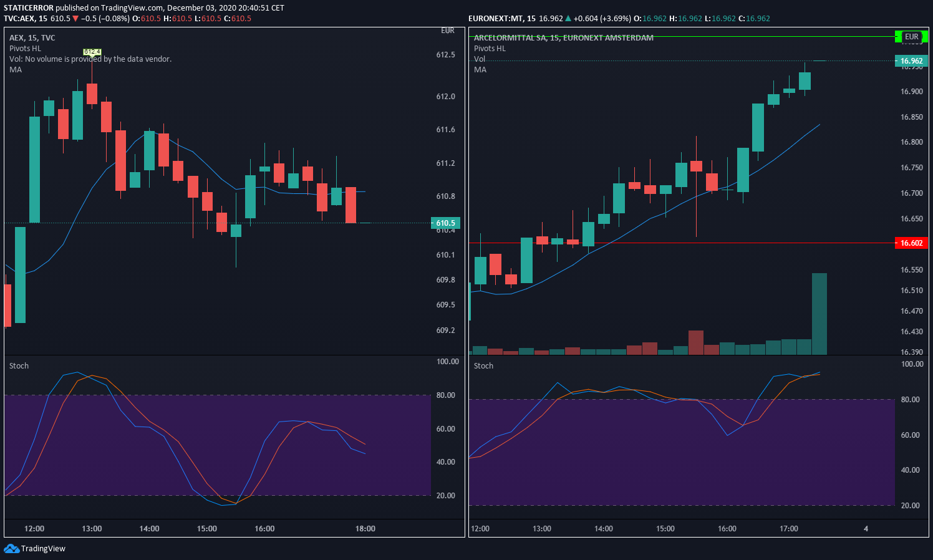The image size is (933, 560).
Task: Click the 14:00 label on MT time axis
Action: pyautogui.click(x=604, y=529)
